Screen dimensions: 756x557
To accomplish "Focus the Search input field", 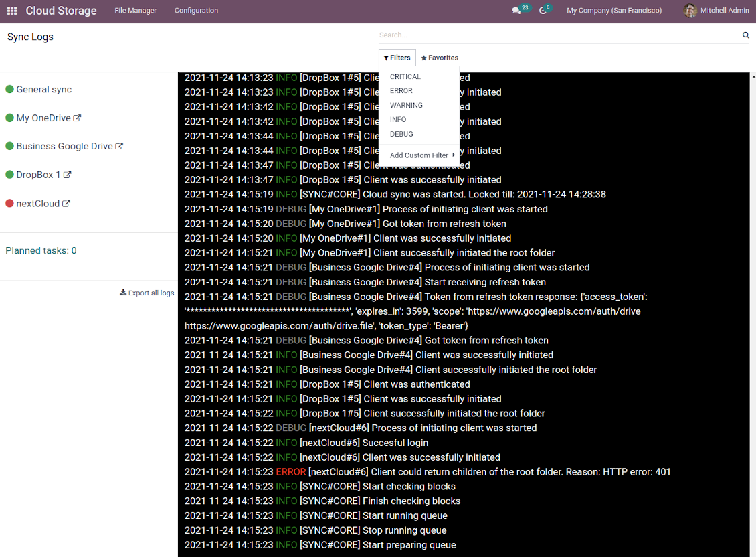I will [559, 35].
